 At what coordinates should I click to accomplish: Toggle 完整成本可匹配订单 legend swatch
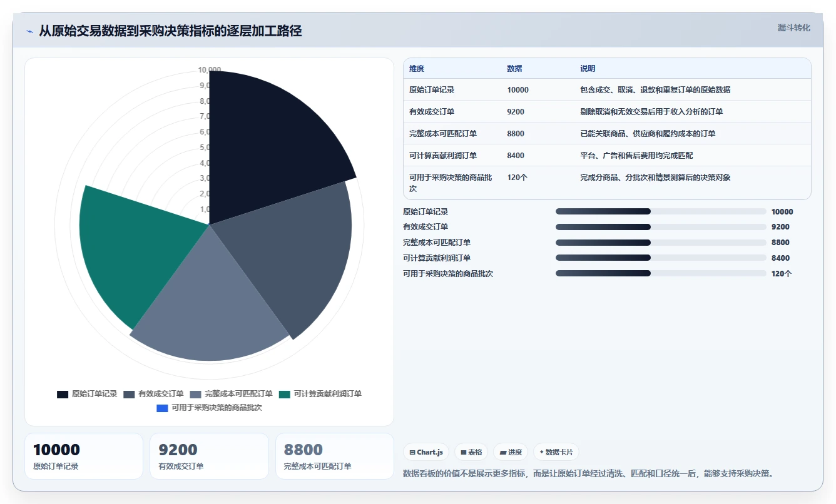(x=195, y=394)
